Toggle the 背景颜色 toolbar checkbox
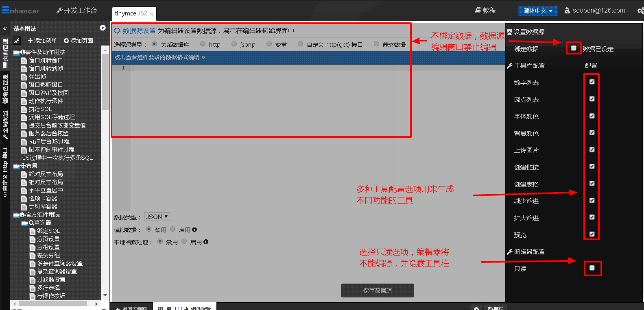 592,132
